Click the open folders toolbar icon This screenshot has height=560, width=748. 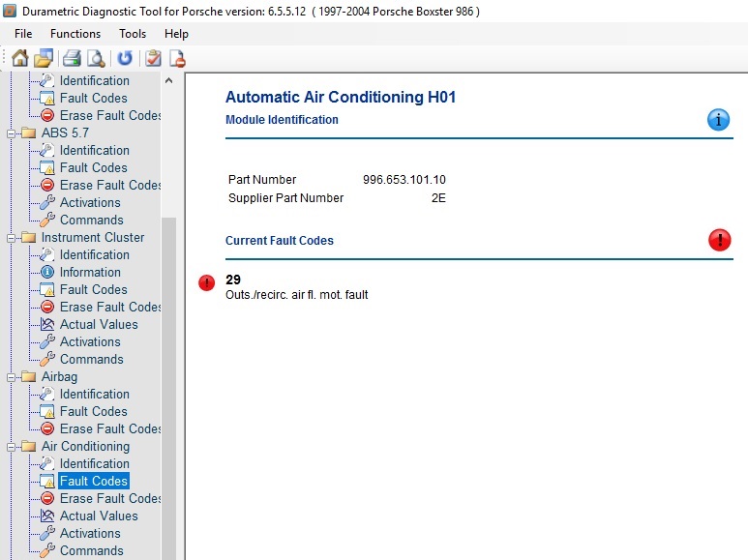[44, 58]
